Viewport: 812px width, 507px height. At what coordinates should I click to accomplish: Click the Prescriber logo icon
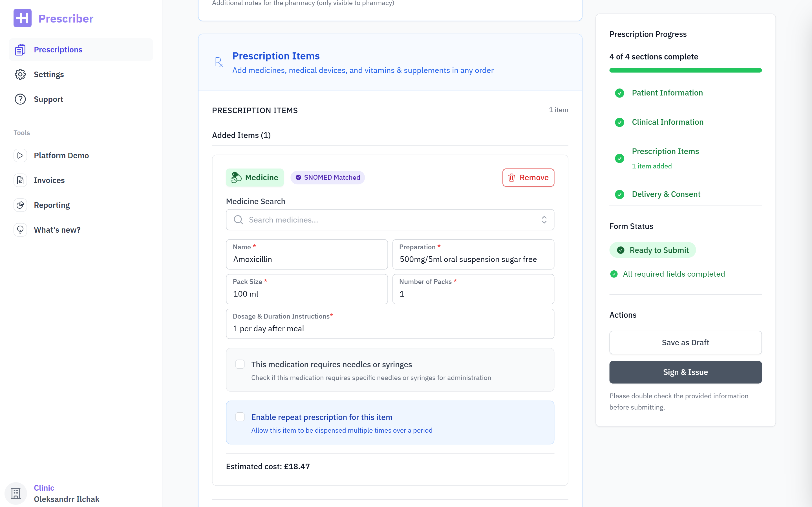[23, 18]
